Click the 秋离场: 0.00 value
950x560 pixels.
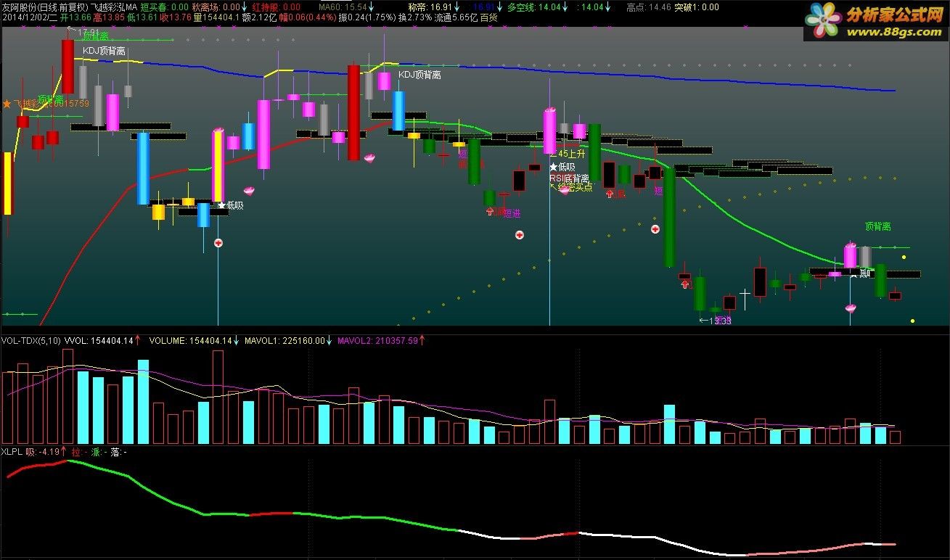click(x=216, y=7)
